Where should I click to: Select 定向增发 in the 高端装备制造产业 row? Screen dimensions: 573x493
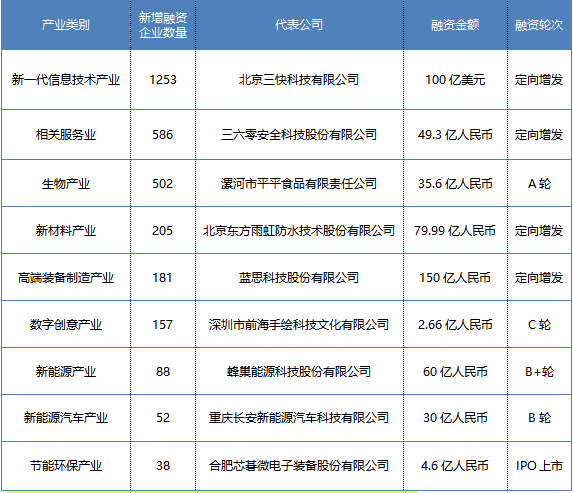[539, 278]
